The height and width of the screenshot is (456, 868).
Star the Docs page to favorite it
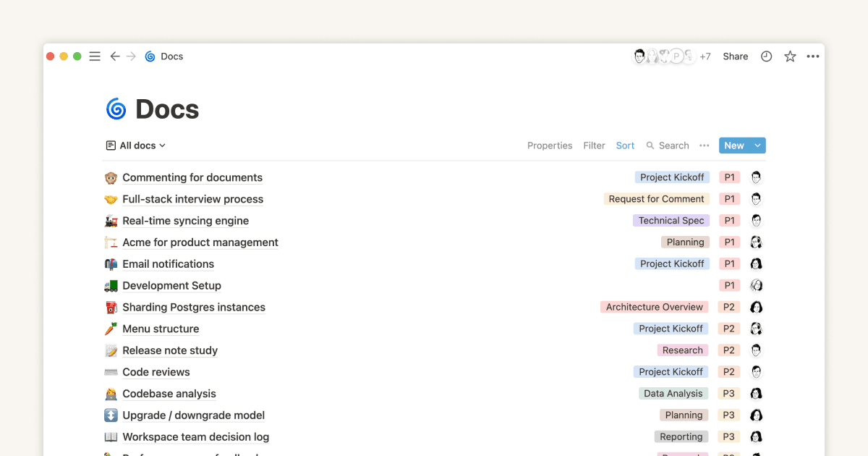click(789, 56)
